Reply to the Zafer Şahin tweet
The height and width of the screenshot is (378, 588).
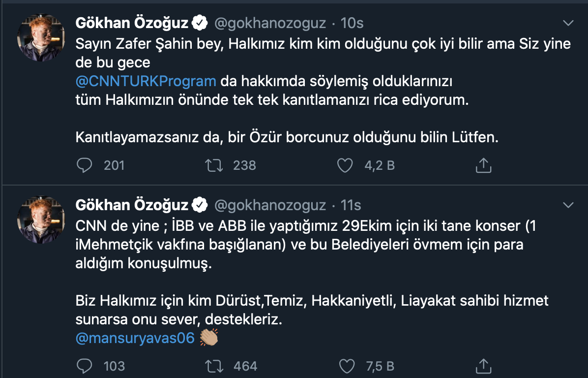click(85, 165)
